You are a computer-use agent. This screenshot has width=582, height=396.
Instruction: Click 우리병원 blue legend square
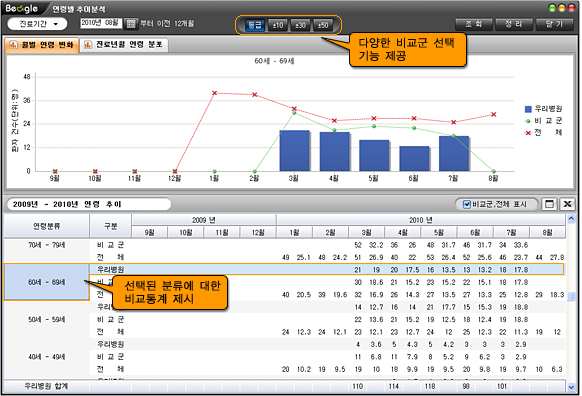(528, 109)
